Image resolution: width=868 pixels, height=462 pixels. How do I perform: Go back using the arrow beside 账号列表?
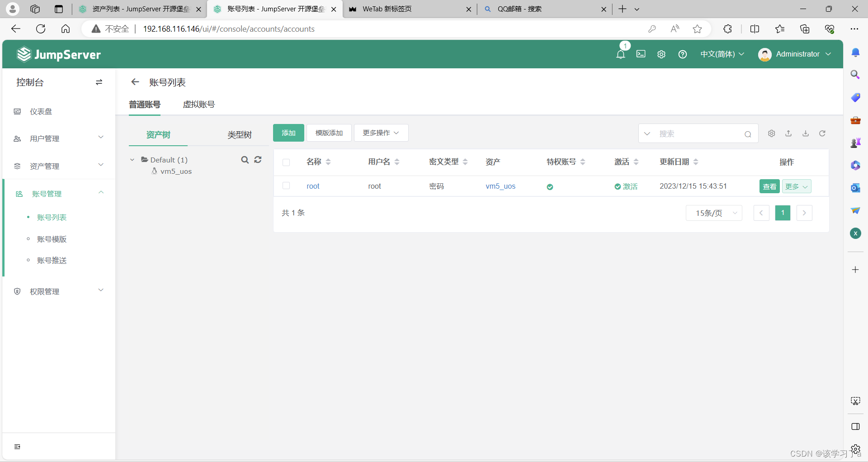135,82
